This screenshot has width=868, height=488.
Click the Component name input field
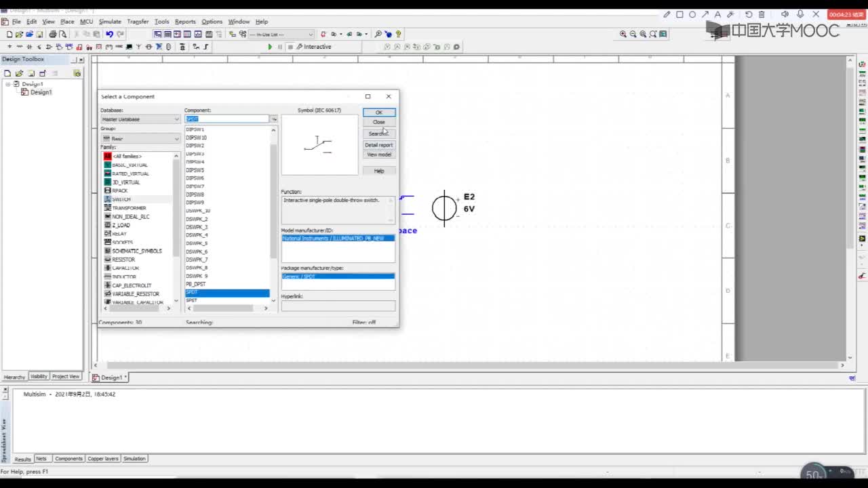[227, 119]
